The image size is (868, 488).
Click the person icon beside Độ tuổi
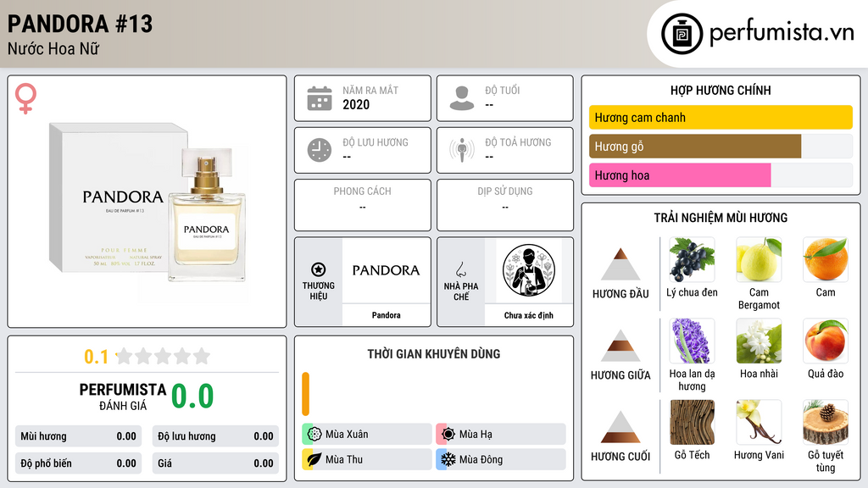[462, 98]
